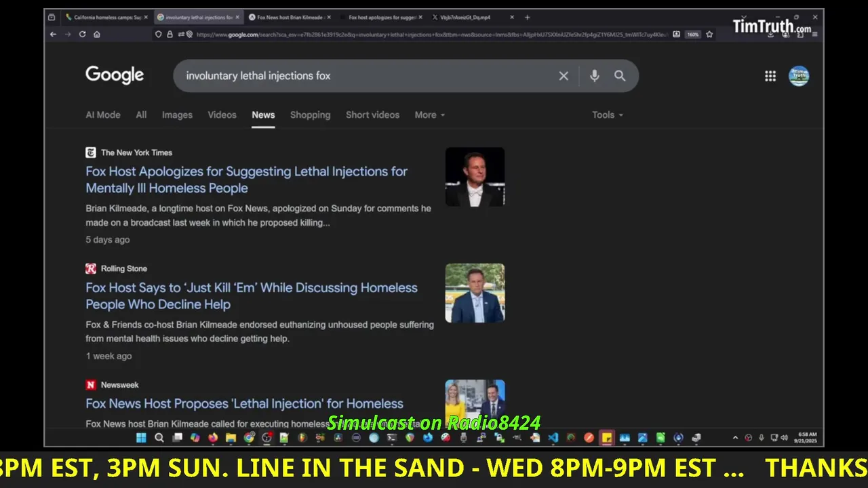Screen dimensions: 868x488
Task: Expand the Tools filter dropdown
Action: (608, 115)
